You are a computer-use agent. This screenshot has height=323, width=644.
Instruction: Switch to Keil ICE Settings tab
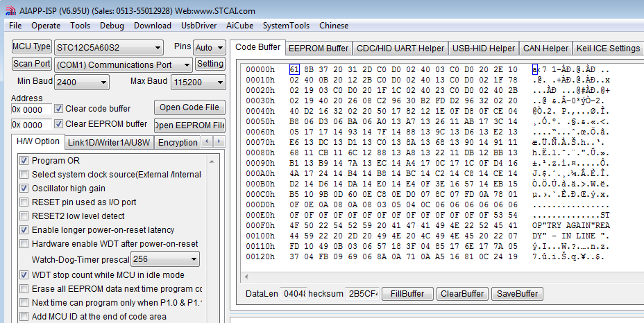(609, 49)
